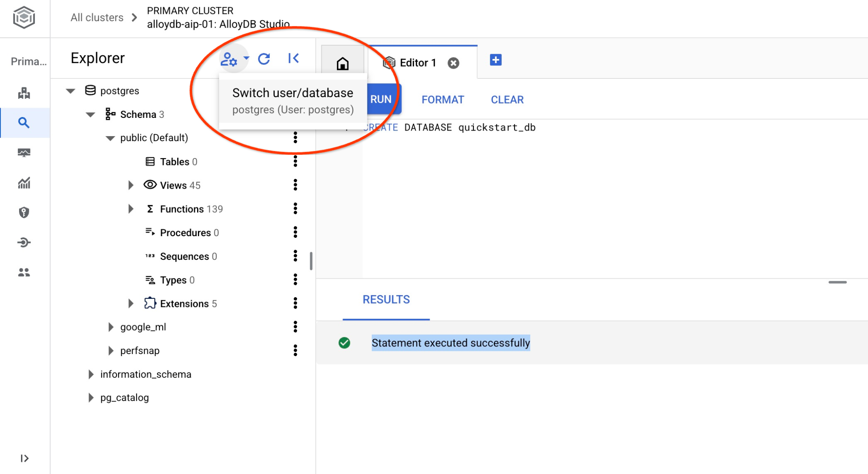This screenshot has height=474, width=868.
Task: Open a new editor with the plus icon
Action: point(495,60)
